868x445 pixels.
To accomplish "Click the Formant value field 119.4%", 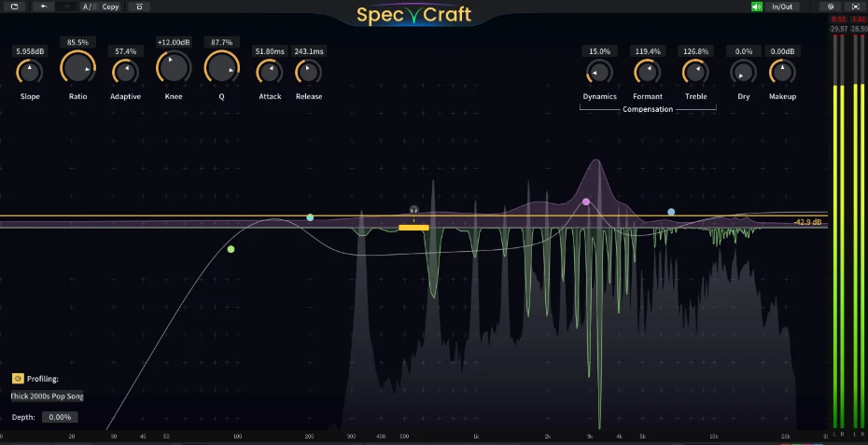I will pyautogui.click(x=648, y=51).
